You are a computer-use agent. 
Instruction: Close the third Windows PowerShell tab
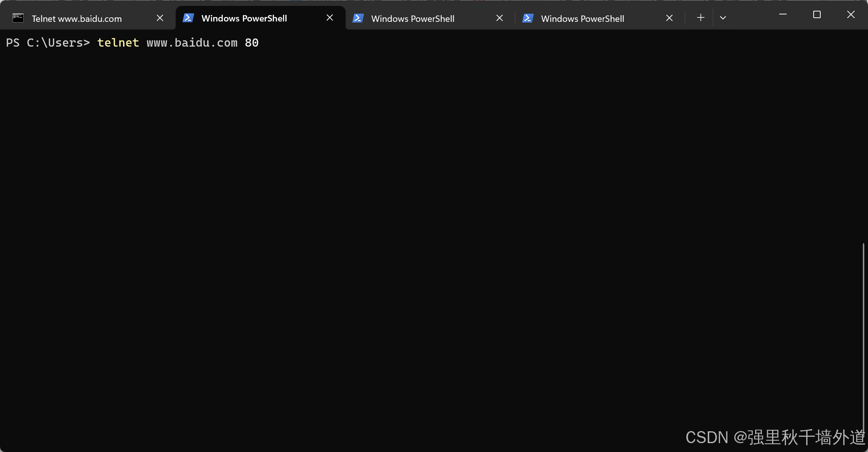click(499, 18)
